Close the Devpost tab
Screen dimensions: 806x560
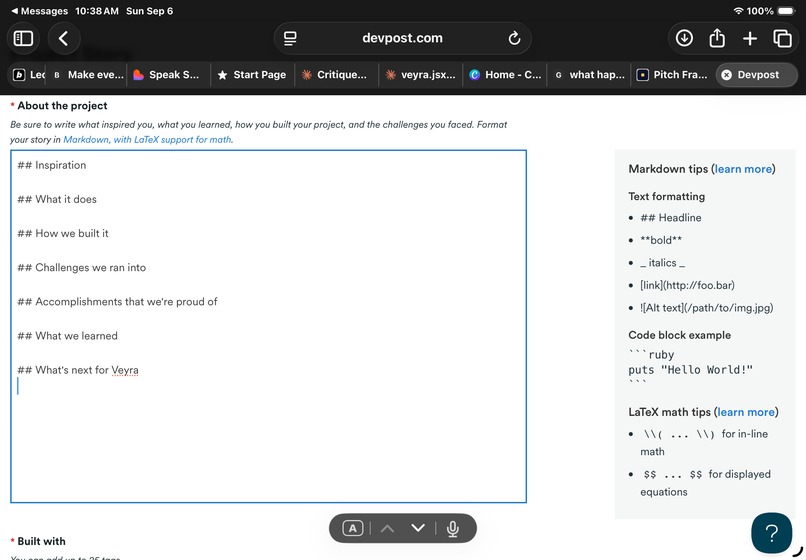[x=726, y=75]
